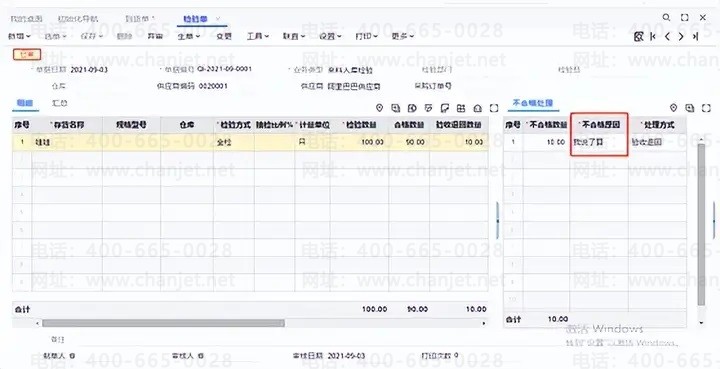
Task: Click the fullscreen icon in the 不合格处理 panel
Action: click(x=706, y=108)
